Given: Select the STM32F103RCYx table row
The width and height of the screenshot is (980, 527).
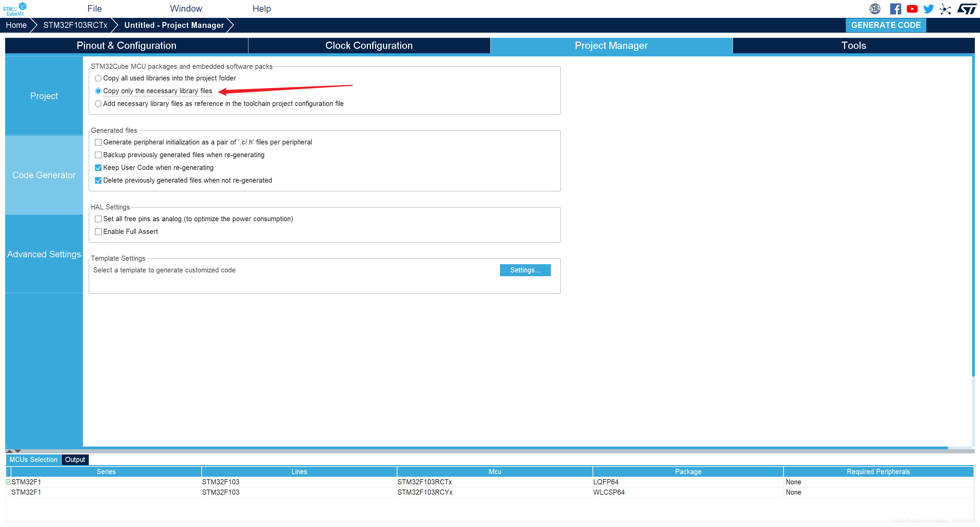Looking at the screenshot, I should click(425, 492).
